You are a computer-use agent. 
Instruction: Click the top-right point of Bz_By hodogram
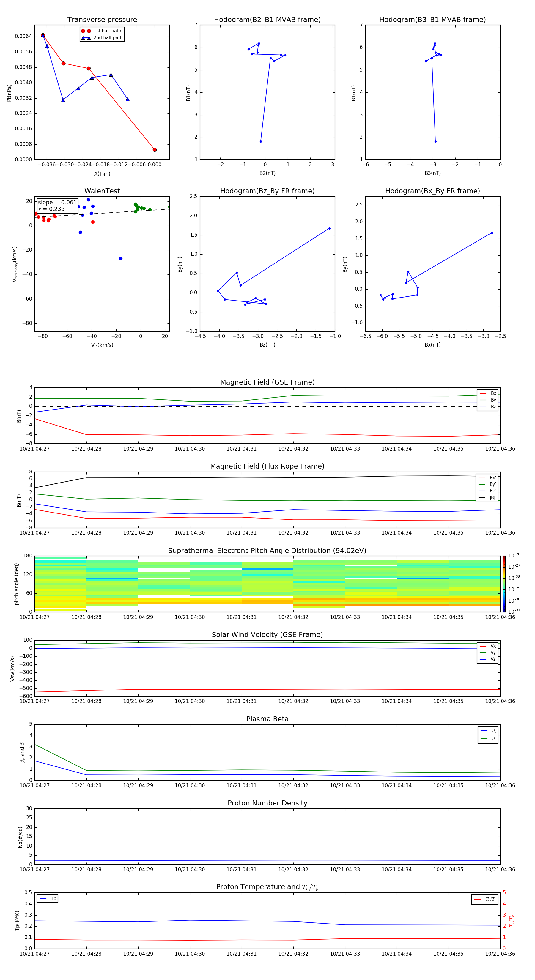click(329, 229)
